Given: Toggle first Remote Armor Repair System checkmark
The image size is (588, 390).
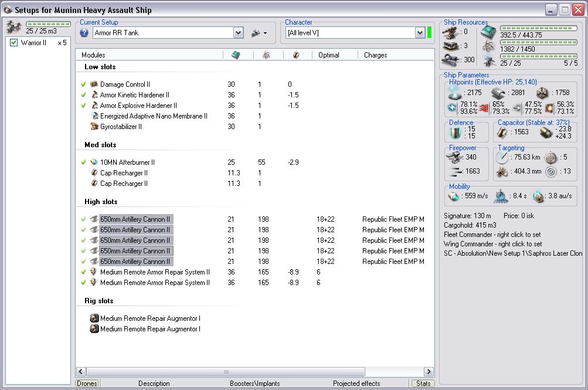Looking at the screenshot, I should [x=83, y=272].
